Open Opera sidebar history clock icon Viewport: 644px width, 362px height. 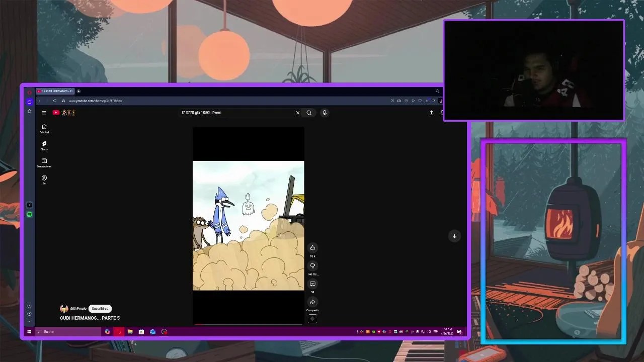(29, 314)
